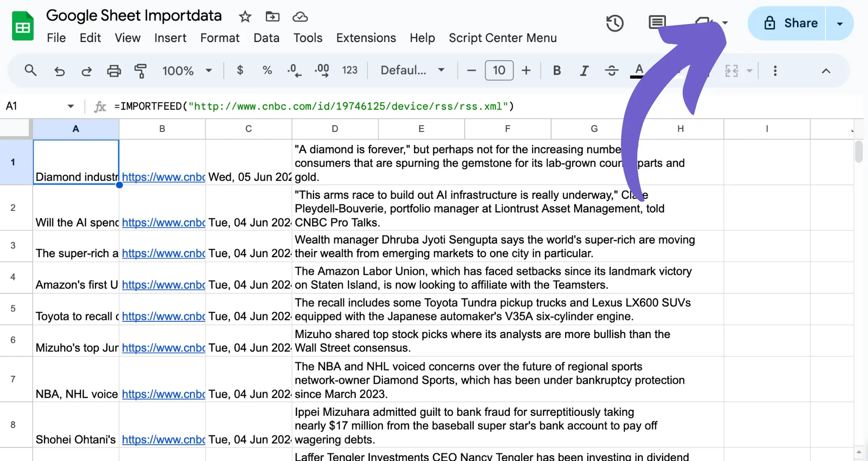Screen dimensions: 868x461
Task: Open the text color picker
Action: (x=638, y=71)
